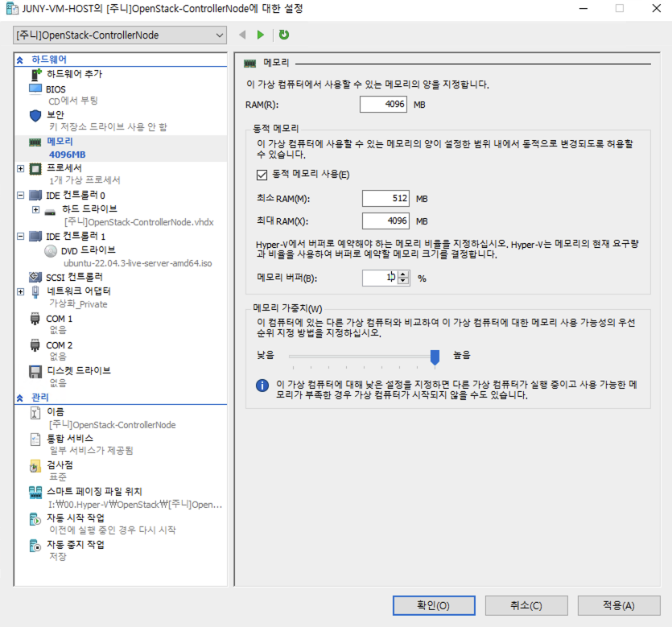
Task: Select the 하드웨어 추가 tree item label
Action: (75, 74)
